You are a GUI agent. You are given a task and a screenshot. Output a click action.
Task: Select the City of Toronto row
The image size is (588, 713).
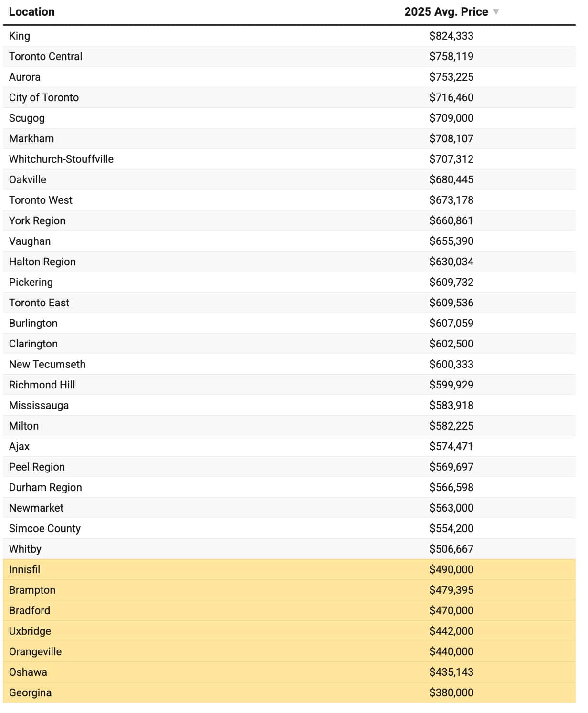(x=289, y=97)
